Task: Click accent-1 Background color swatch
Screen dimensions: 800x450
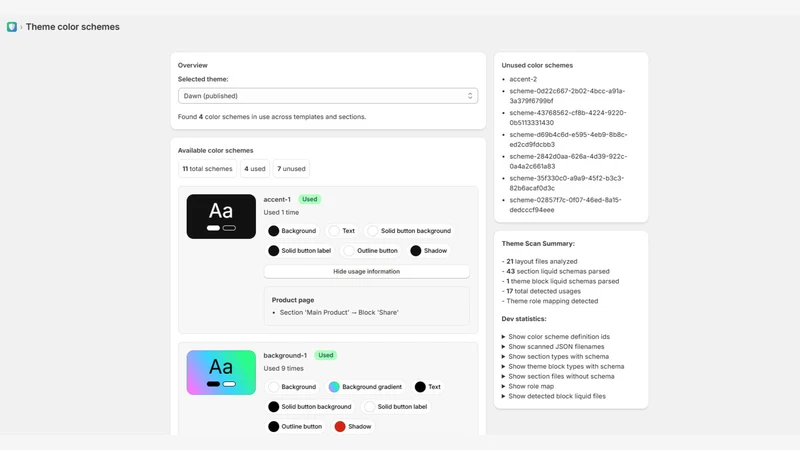Action: [273, 231]
